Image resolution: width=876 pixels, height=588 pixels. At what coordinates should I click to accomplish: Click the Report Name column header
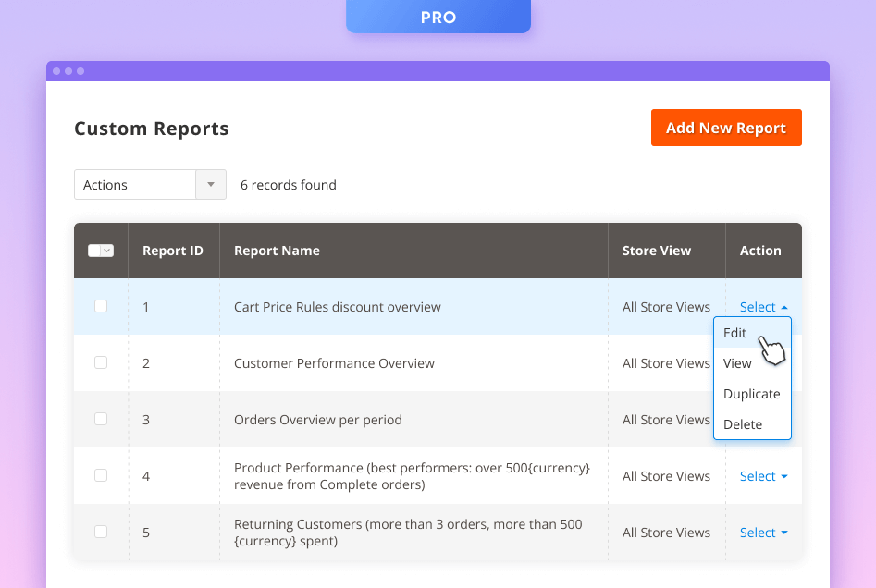pos(277,251)
